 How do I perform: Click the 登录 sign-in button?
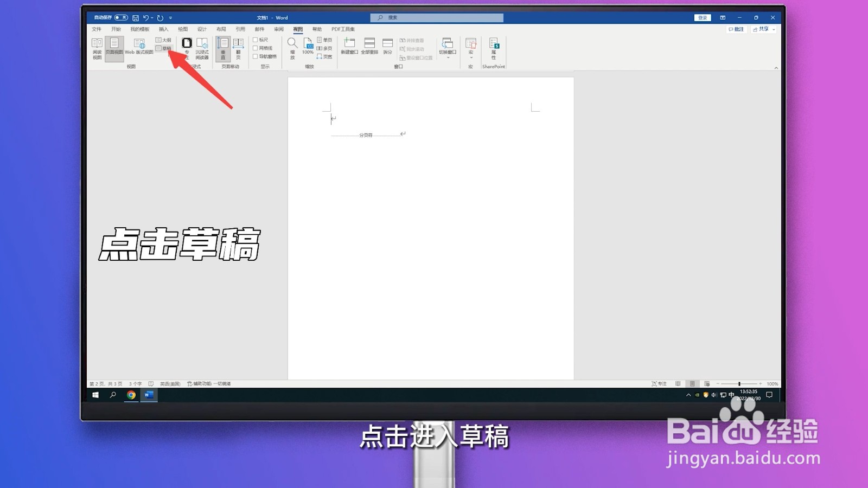pos(702,17)
